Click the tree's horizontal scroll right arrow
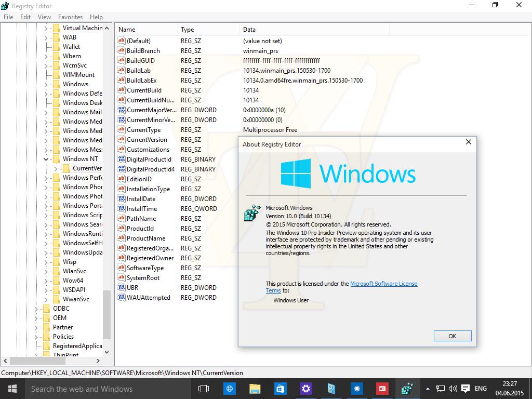The width and height of the screenshot is (532, 399). point(98,361)
